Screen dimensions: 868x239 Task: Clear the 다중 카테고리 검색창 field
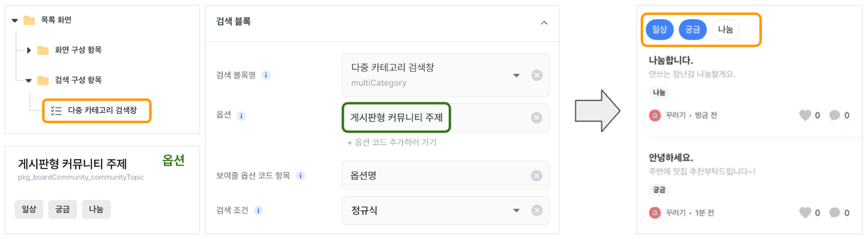(x=537, y=76)
